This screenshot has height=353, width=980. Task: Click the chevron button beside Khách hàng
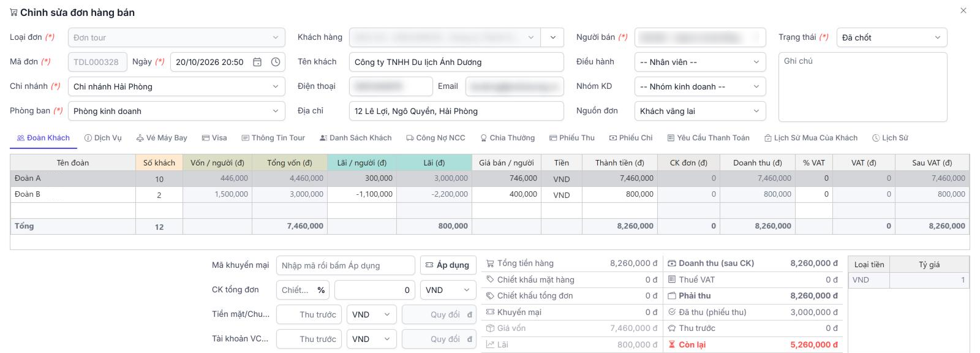(553, 37)
